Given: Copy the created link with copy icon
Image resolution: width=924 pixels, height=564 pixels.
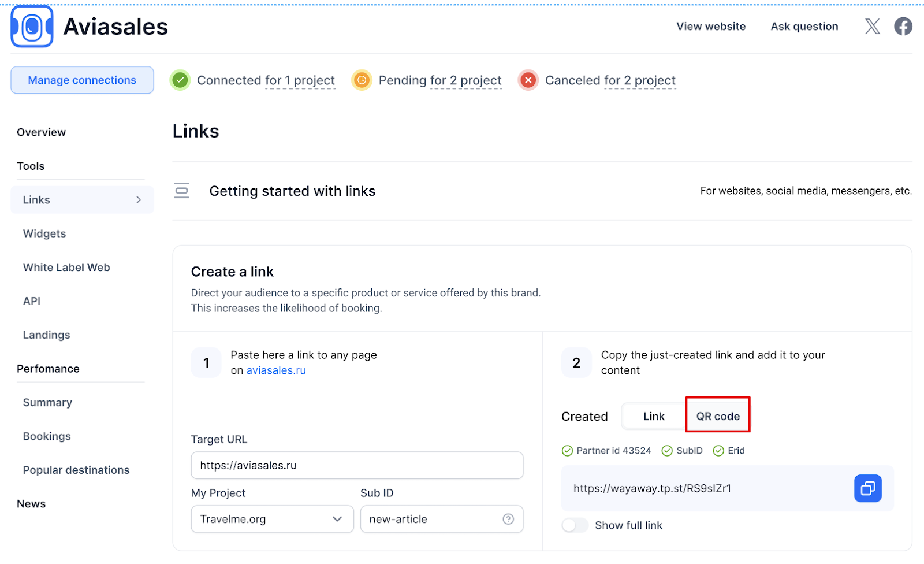Looking at the screenshot, I should pyautogui.click(x=868, y=488).
